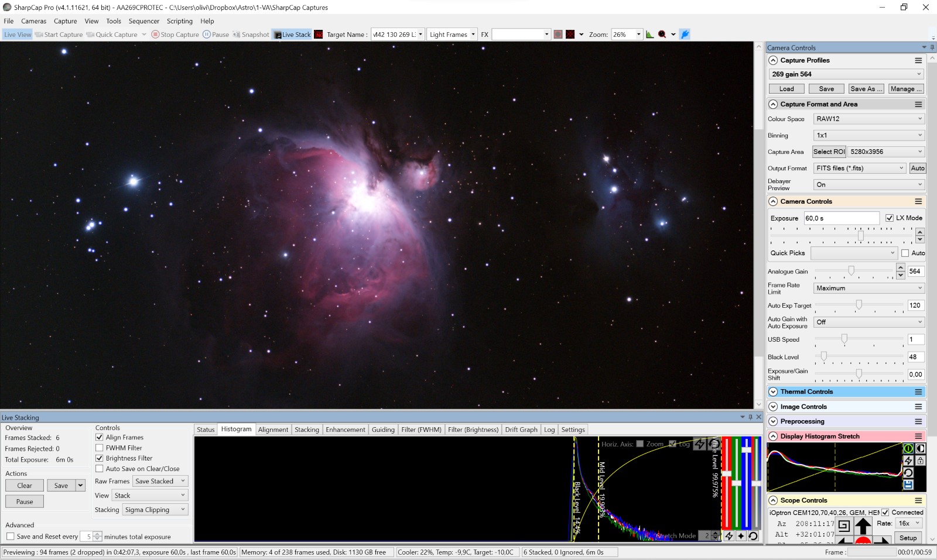Expand the Thermal Controls section

click(773, 391)
